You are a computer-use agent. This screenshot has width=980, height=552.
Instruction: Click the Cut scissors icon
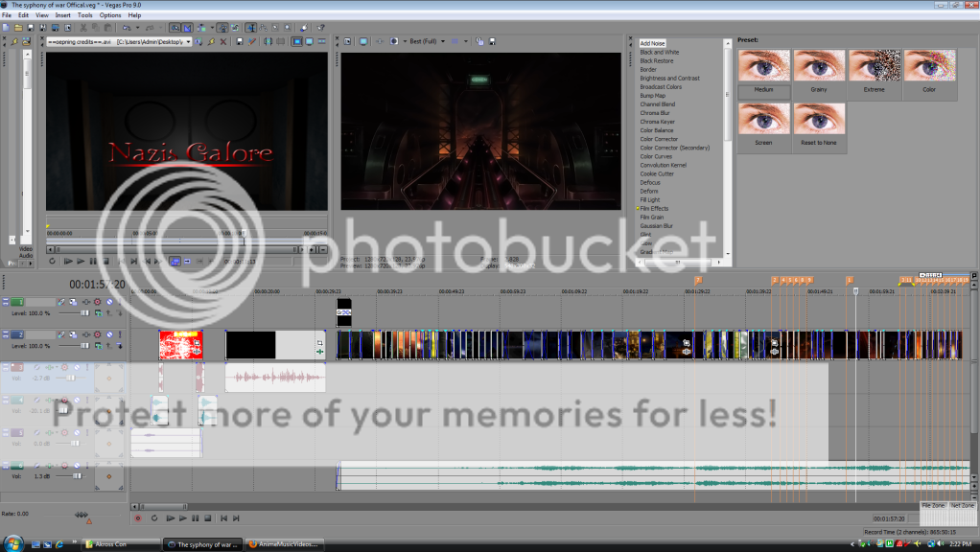82,28
